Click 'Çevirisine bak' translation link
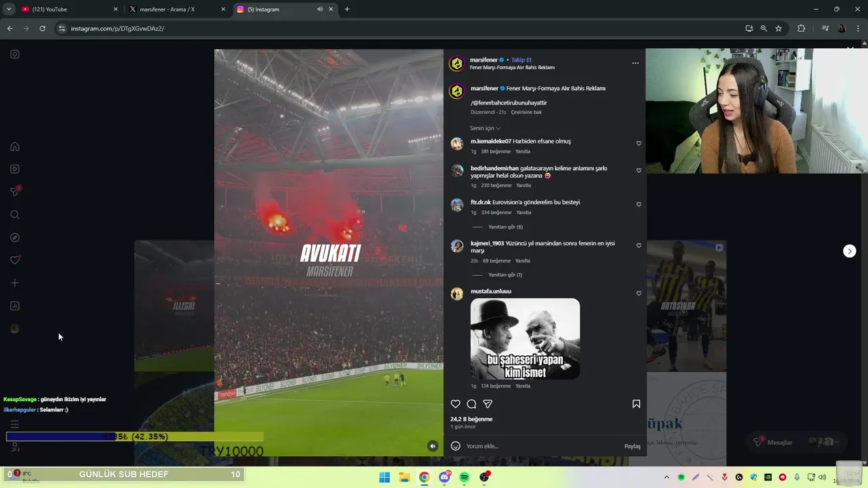Image resolution: width=868 pixels, height=488 pixels. [526, 113]
